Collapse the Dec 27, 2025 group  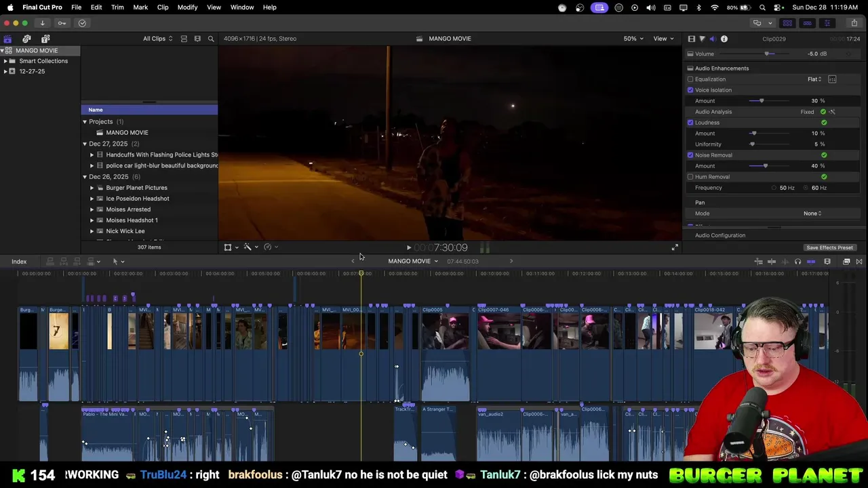point(85,144)
